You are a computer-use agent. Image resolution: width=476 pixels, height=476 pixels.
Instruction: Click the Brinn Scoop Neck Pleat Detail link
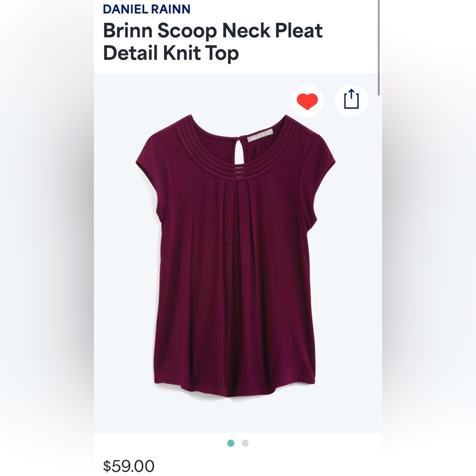coord(213,42)
